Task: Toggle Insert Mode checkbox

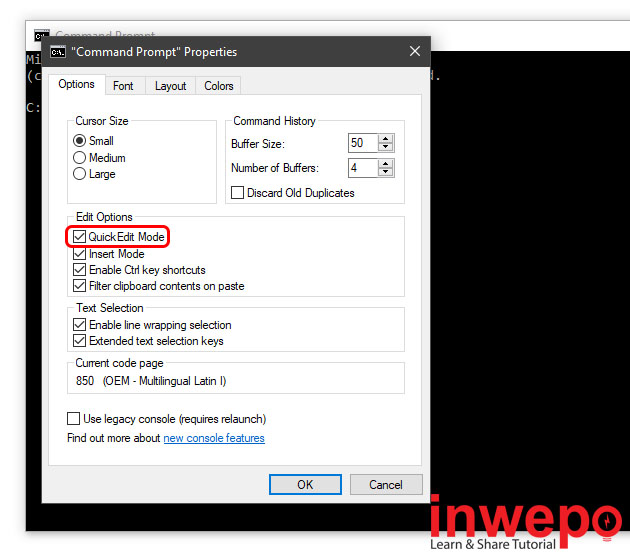Action: click(x=80, y=254)
